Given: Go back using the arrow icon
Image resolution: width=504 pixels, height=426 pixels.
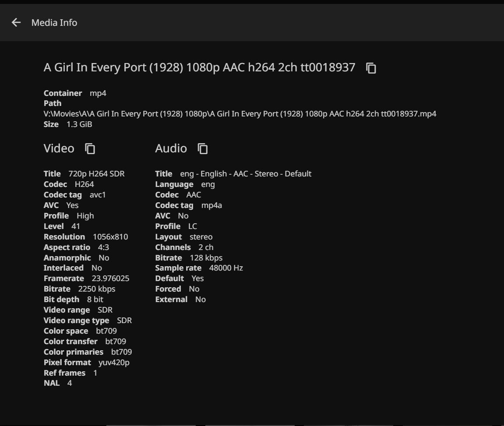Looking at the screenshot, I should coord(16,22).
